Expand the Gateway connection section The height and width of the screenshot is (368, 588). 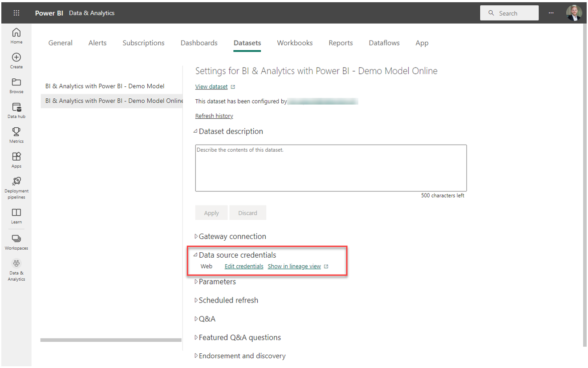pos(230,236)
